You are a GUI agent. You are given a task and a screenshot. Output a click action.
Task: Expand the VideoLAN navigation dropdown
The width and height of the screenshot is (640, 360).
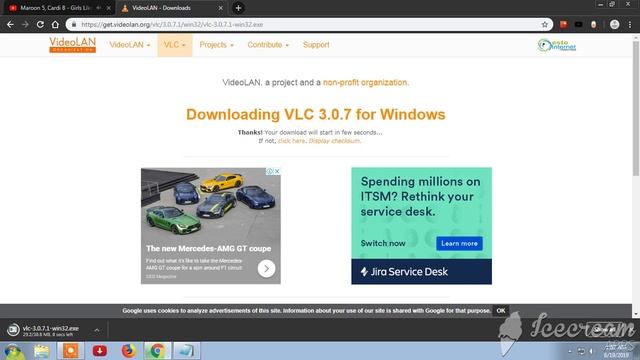(130, 45)
